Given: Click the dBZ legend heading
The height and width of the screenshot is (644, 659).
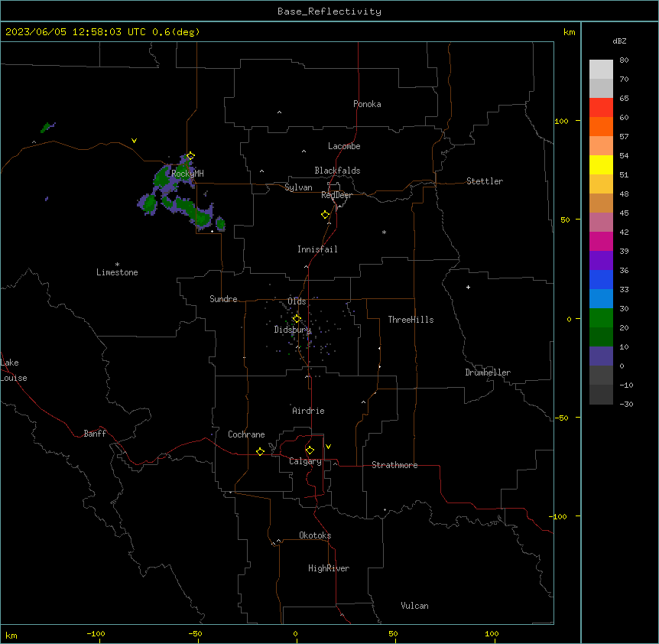Looking at the screenshot, I should coord(619,41).
